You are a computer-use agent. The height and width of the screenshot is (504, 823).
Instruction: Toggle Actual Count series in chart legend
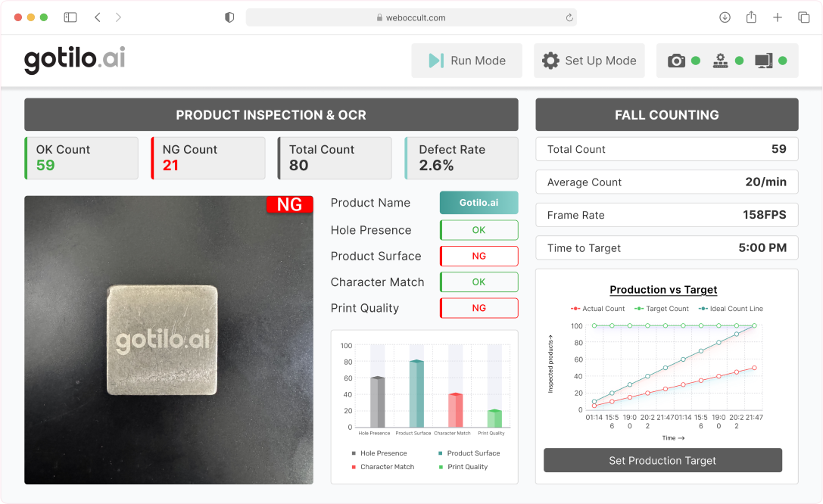(x=598, y=309)
